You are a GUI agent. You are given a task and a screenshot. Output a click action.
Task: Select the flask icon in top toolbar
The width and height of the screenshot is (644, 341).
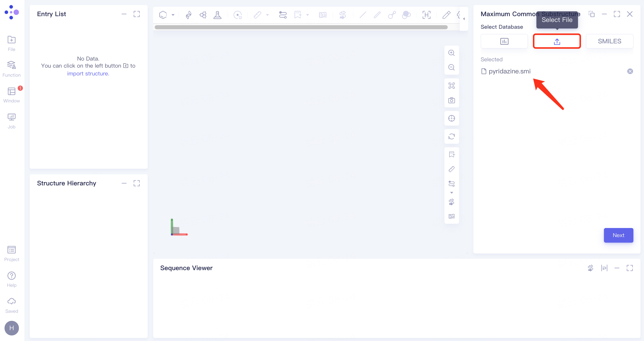[x=217, y=15]
